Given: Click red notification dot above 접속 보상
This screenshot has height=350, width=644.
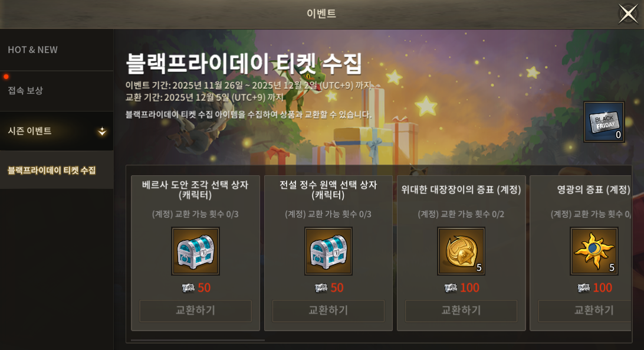Looking at the screenshot, I should (6, 77).
